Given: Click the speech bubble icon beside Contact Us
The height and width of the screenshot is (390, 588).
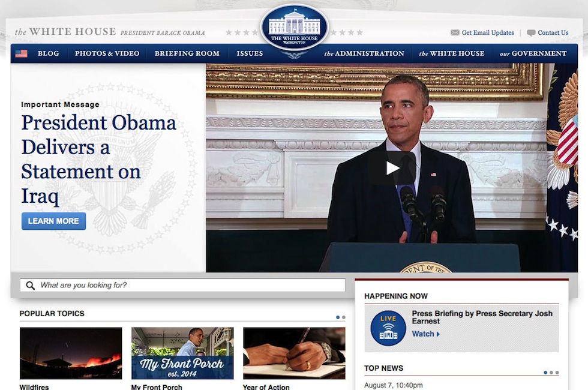Looking at the screenshot, I should (x=531, y=32).
